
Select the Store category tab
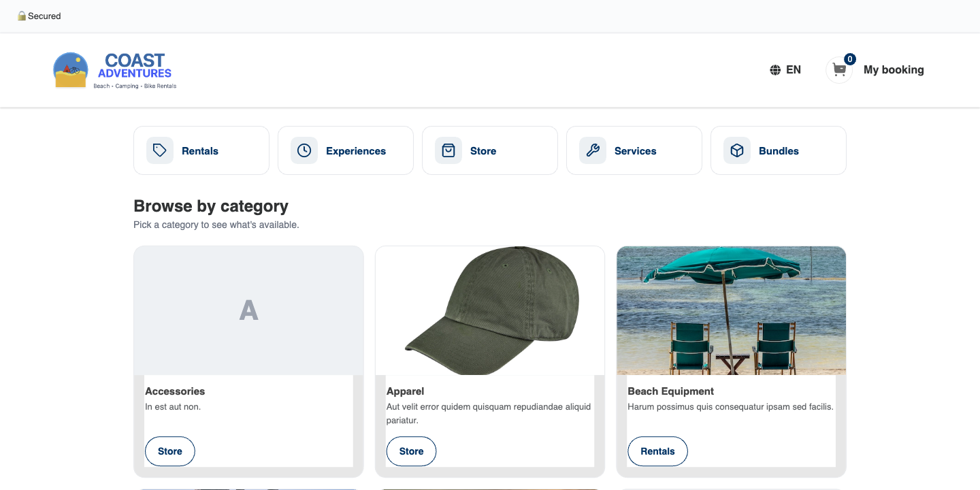point(490,150)
